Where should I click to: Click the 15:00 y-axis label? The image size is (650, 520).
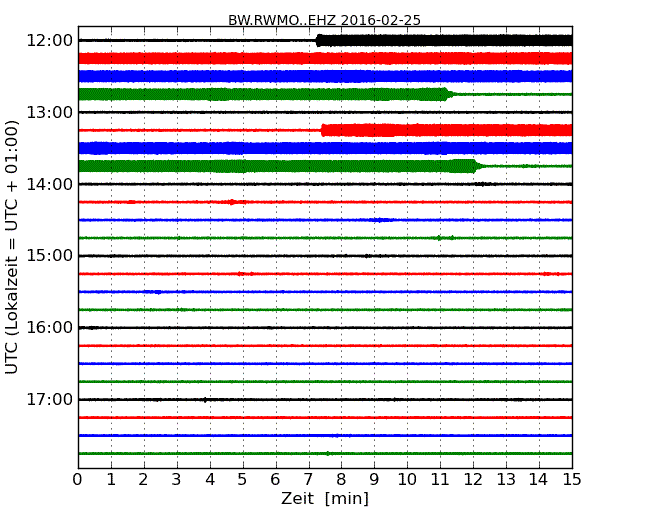pyautogui.click(x=50, y=256)
